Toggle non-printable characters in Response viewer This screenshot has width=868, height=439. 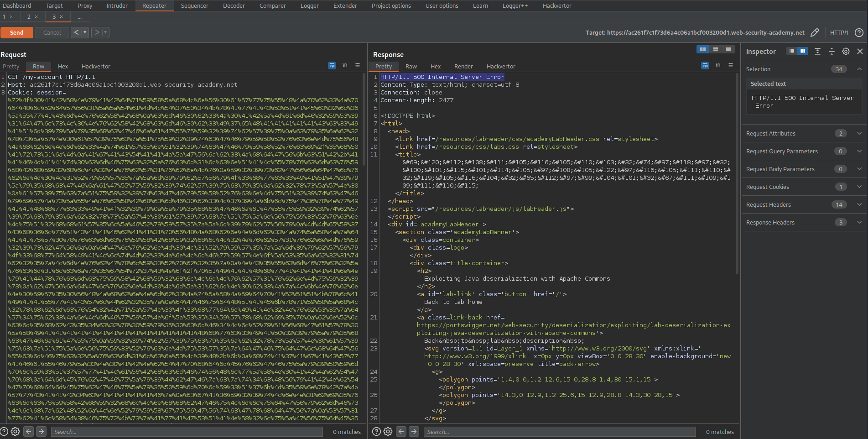[718, 66]
